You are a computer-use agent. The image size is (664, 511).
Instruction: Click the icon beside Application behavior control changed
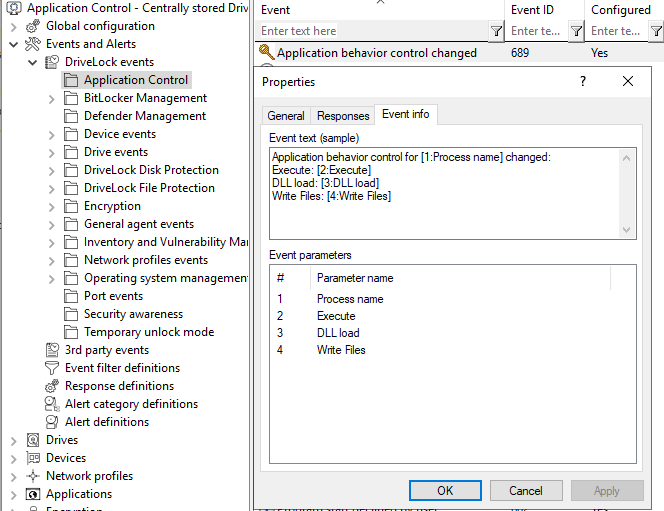click(x=266, y=52)
